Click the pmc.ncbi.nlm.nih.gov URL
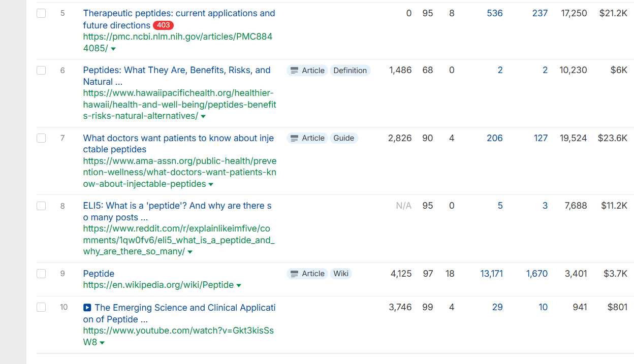 178,42
